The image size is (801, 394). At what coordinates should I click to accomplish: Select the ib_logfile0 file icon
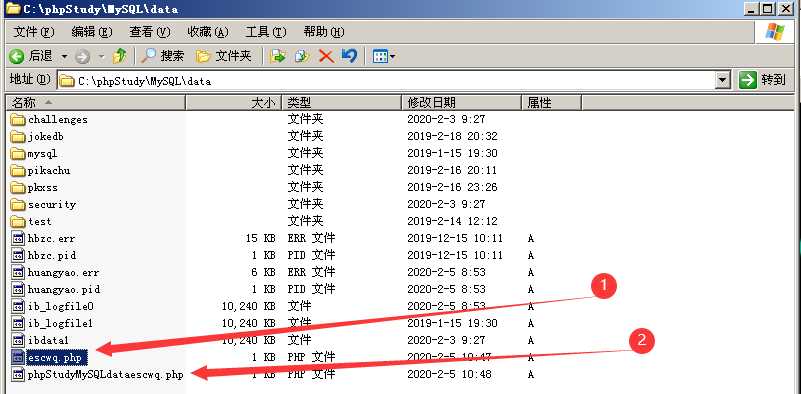coord(18,306)
